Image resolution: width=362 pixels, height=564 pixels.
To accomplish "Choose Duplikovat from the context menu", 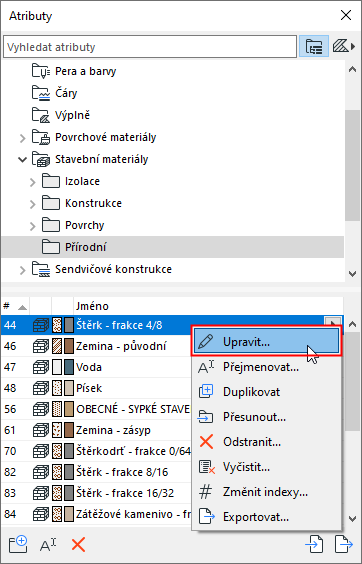I will pyautogui.click(x=266, y=392).
